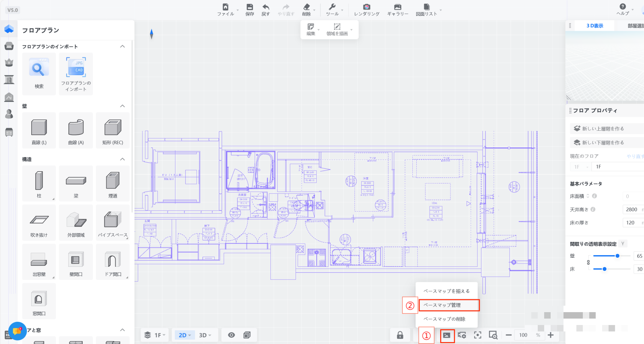Select the 直線 (L) wall tool

tap(39, 130)
